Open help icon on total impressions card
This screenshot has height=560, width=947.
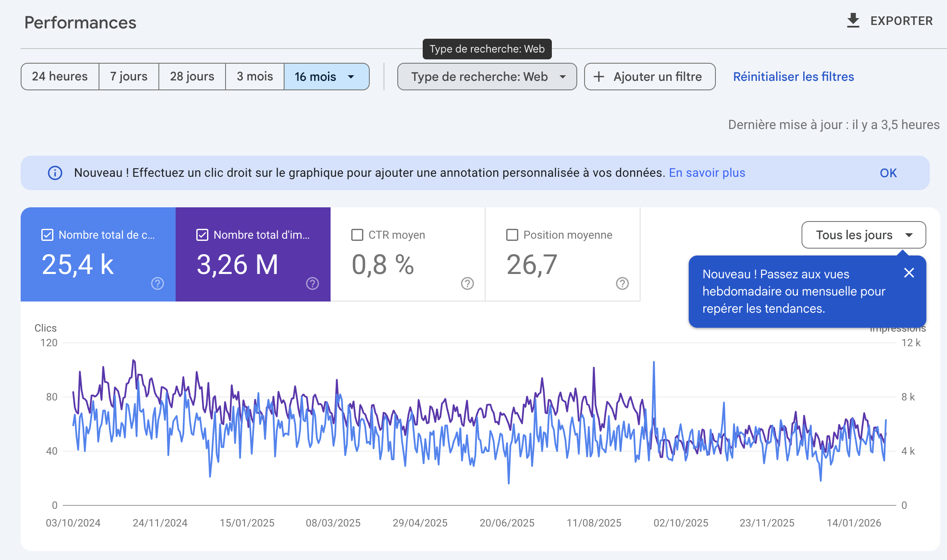tap(313, 283)
